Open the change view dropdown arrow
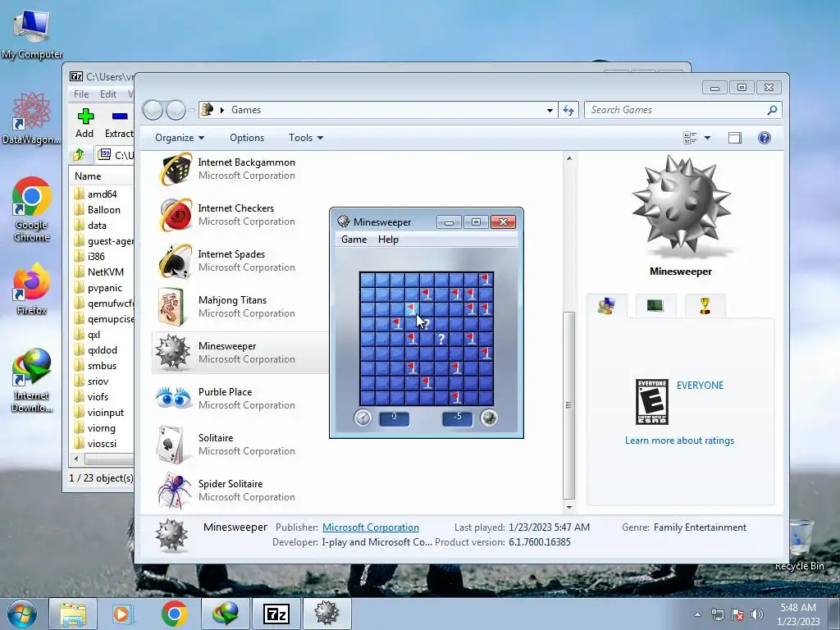 pos(707,138)
